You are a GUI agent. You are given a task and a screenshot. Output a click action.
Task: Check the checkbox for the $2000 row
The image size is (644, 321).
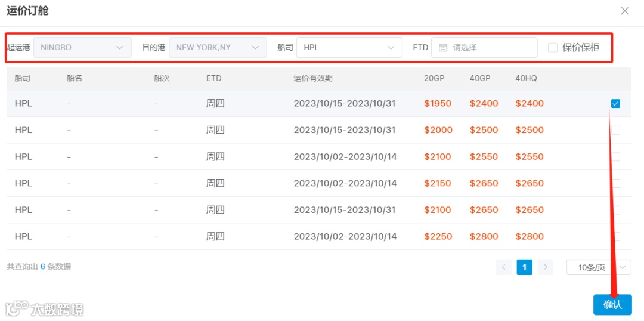[615, 130]
